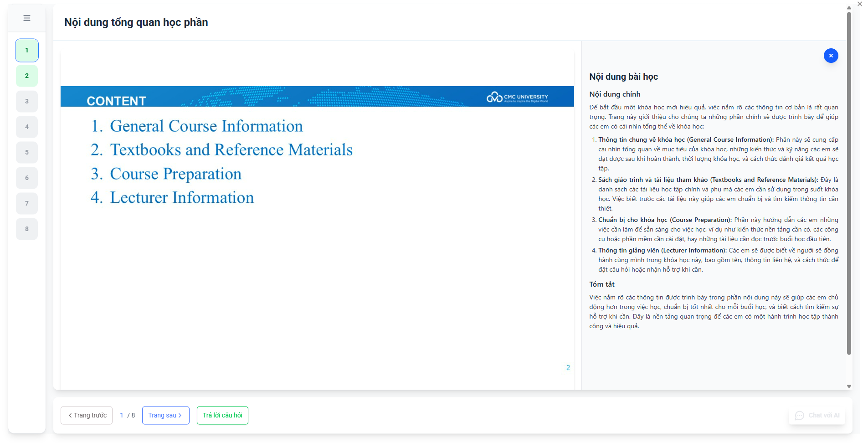
Task: Click the General Course Information slide item
Action: [206, 126]
